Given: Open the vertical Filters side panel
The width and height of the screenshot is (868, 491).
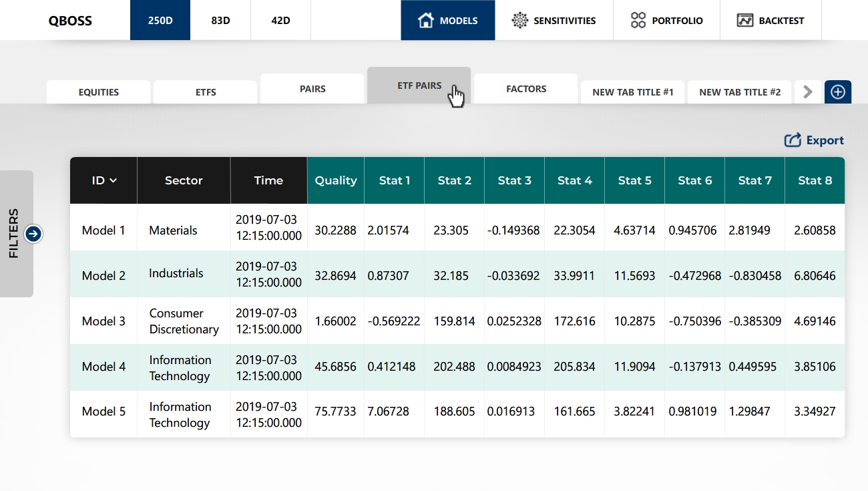Looking at the screenshot, I should coord(15,234).
